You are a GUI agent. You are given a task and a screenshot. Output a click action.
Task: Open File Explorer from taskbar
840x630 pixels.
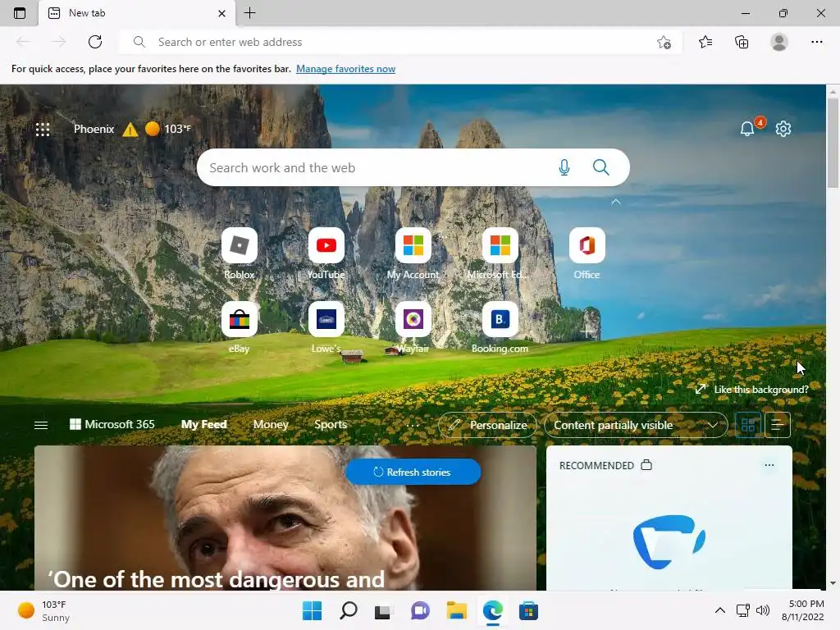pos(456,610)
